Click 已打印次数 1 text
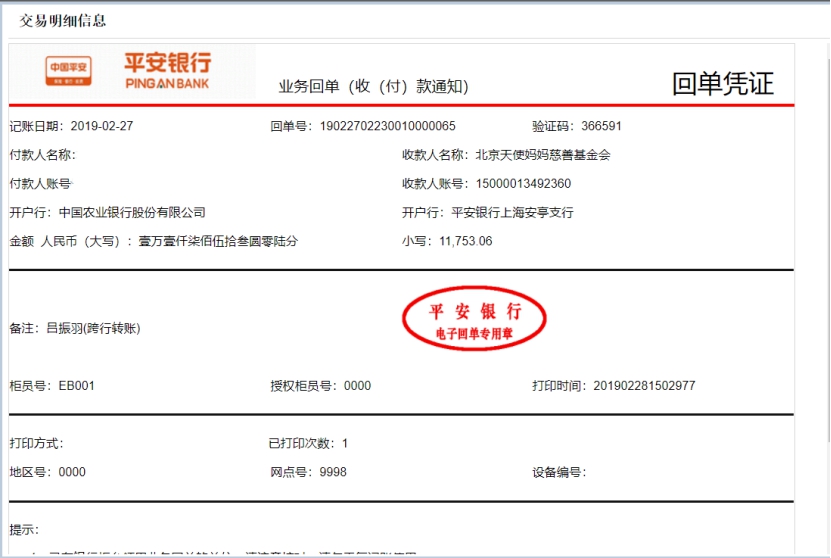The height and width of the screenshot is (558, 831). coord(308,443)
